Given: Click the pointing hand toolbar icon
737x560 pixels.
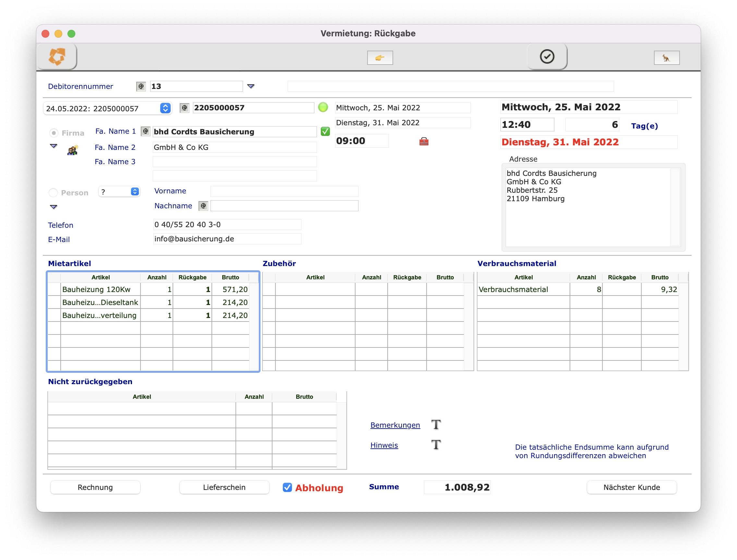Looking at the screenshot, I should [x=380, y=58].
